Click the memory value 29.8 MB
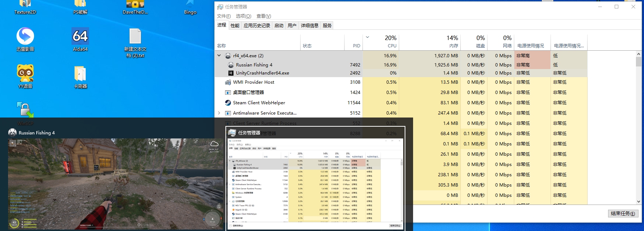The height and width of the screenshot is (231, 644). [449, 93]
